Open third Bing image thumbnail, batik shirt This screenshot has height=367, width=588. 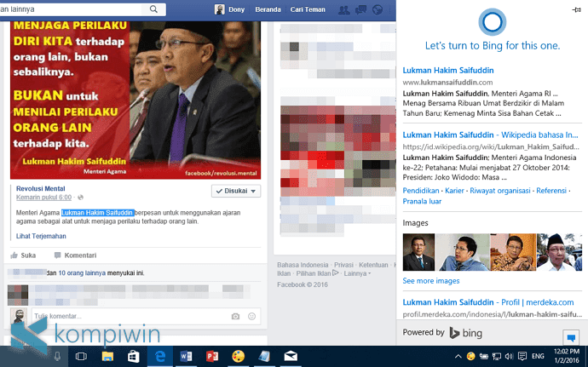point(513,252)
